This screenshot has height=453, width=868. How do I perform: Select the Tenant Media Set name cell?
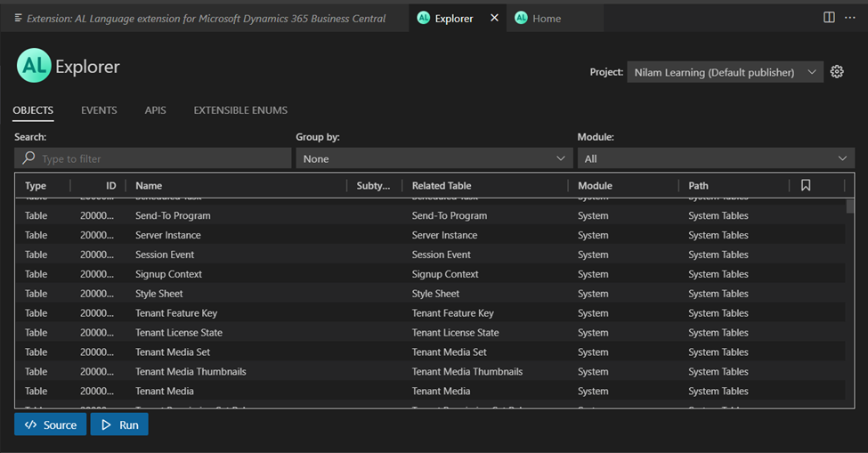coord(173,352)
